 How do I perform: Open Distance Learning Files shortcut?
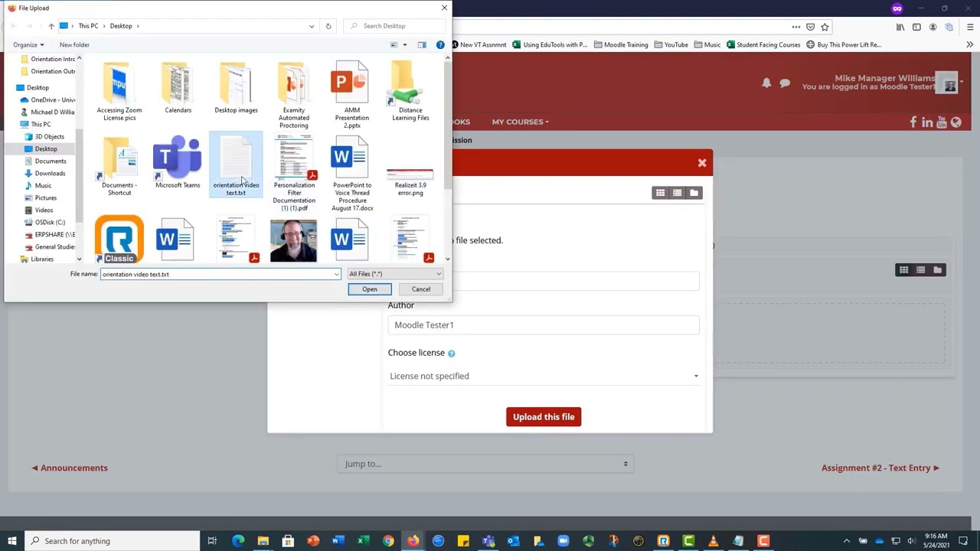(x=410, y=91)
